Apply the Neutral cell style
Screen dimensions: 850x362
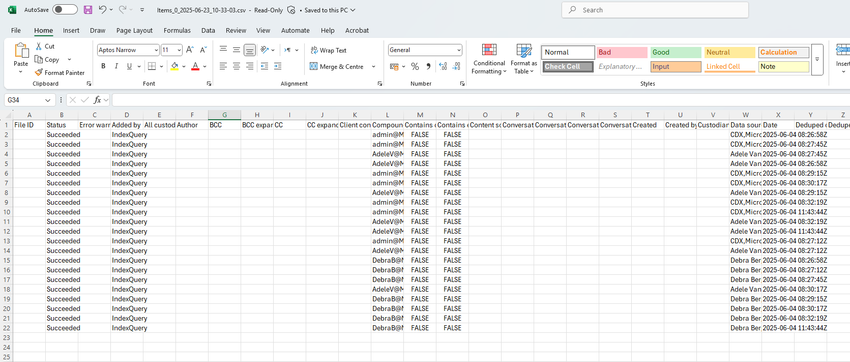click(730, 53)
